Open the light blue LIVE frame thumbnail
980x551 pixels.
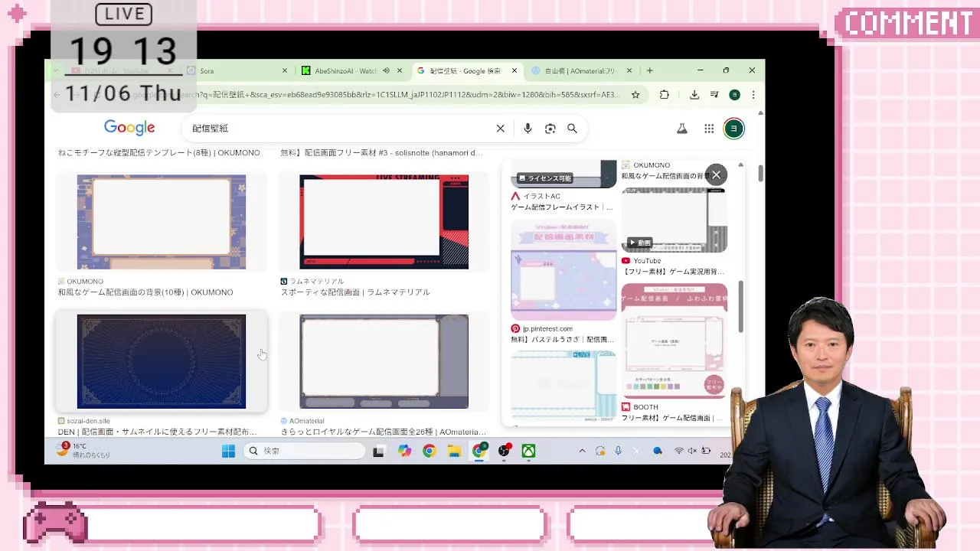pyautogui.click(x=563, y=385)
